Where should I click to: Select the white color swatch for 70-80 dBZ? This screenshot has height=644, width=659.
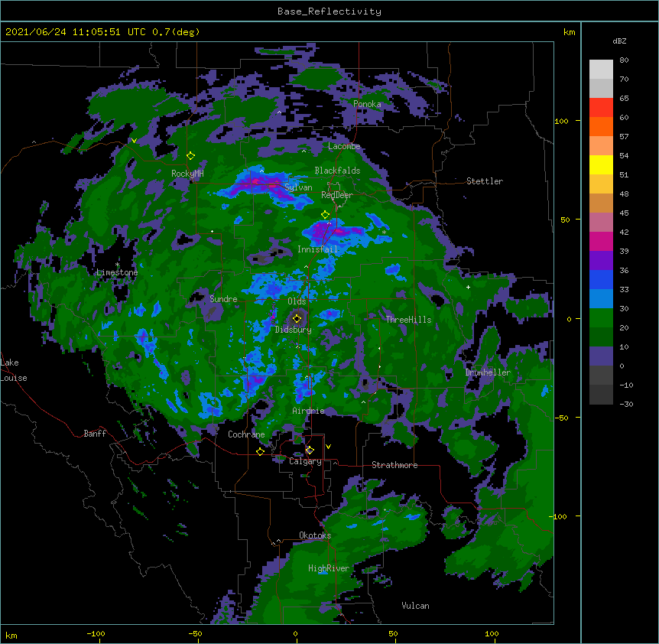(601, 70)
